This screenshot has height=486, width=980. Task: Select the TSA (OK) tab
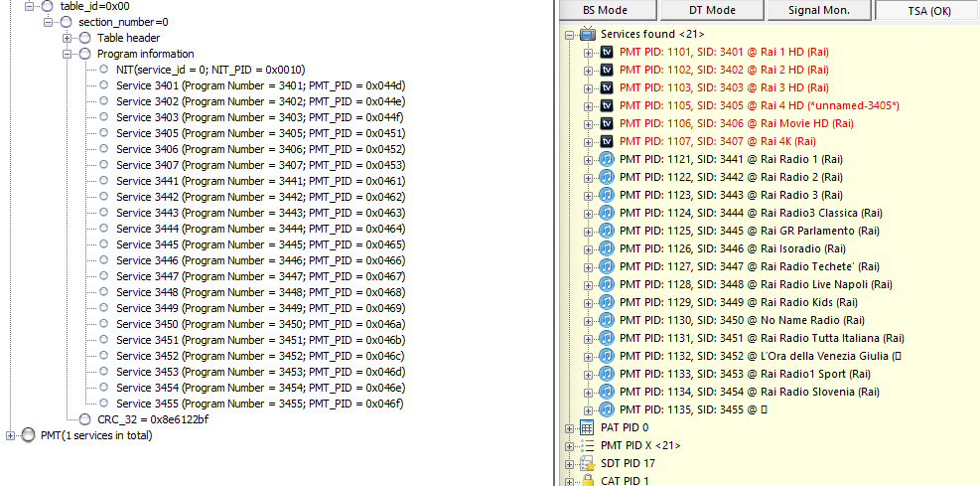929,11
